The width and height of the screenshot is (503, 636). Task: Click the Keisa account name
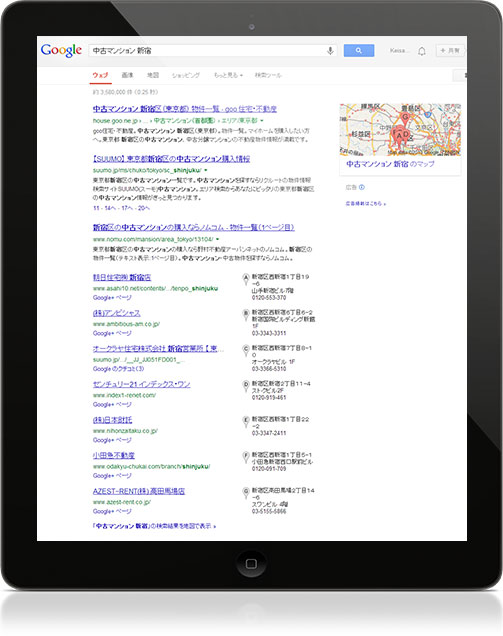coord(399,51)
